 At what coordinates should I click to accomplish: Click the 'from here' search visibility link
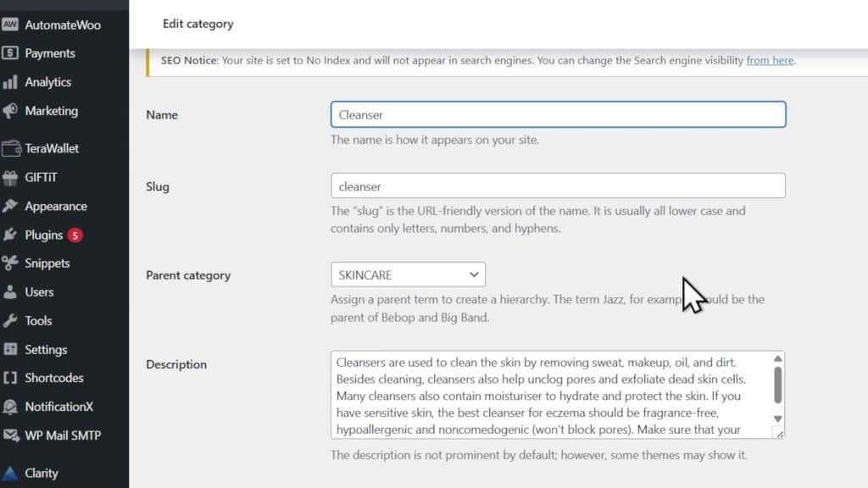coord(770,60)
